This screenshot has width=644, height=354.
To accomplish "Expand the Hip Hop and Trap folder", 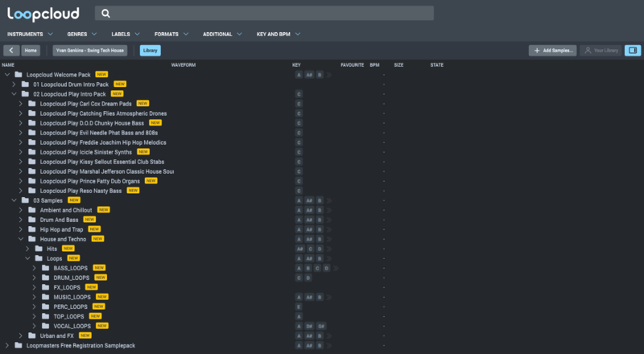I will point(21,229).
